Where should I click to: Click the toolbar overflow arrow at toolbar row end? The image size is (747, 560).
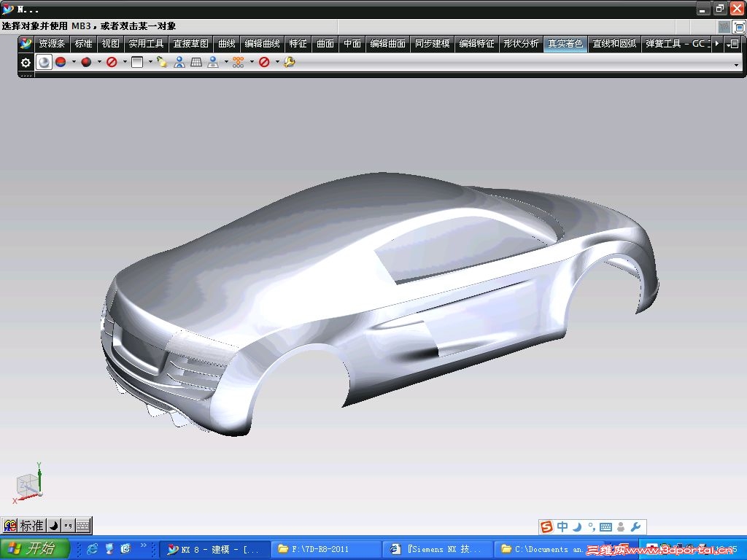click(737, 65)
